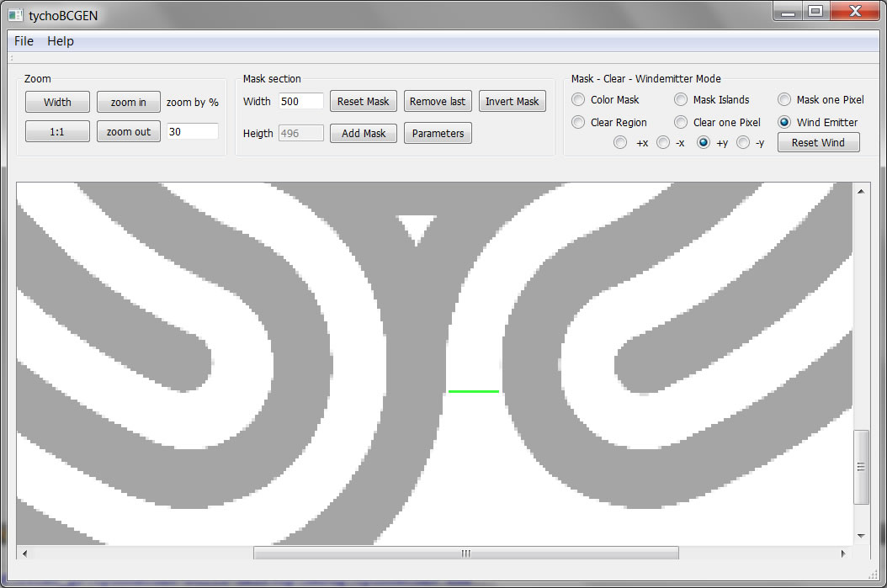Invert the mask using Invert Mask

[512, 101]
